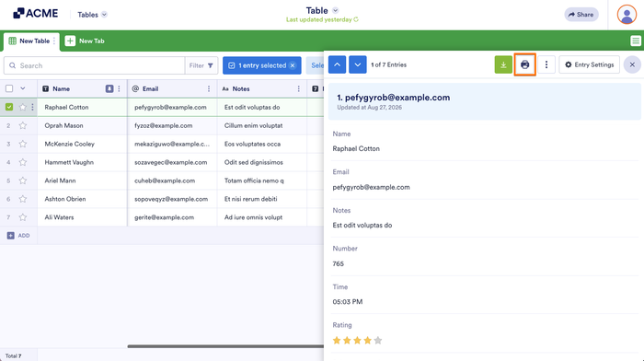
Task: Select the Hammett Vaughn name cell
Action: [82, 162]
